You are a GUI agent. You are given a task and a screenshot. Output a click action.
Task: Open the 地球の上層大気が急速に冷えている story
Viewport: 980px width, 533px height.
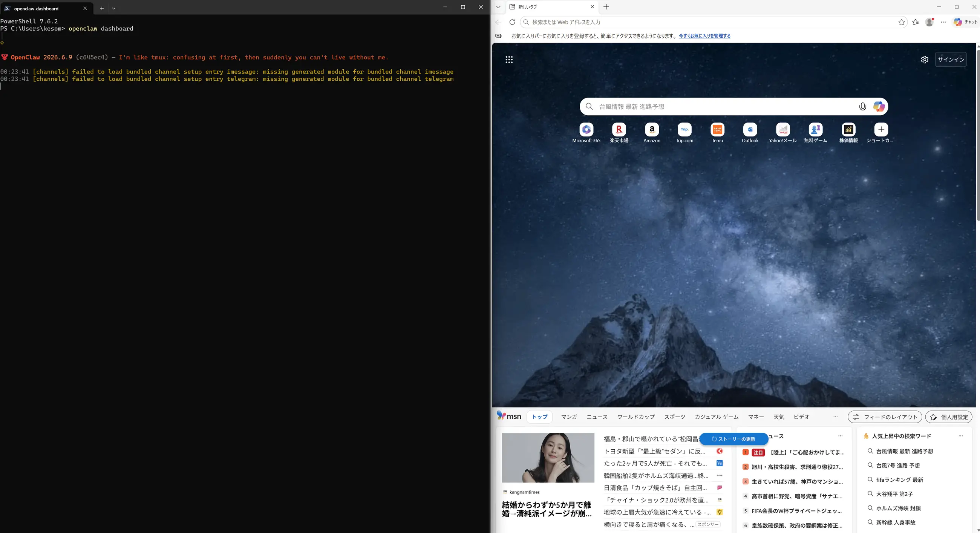[657, 512]
